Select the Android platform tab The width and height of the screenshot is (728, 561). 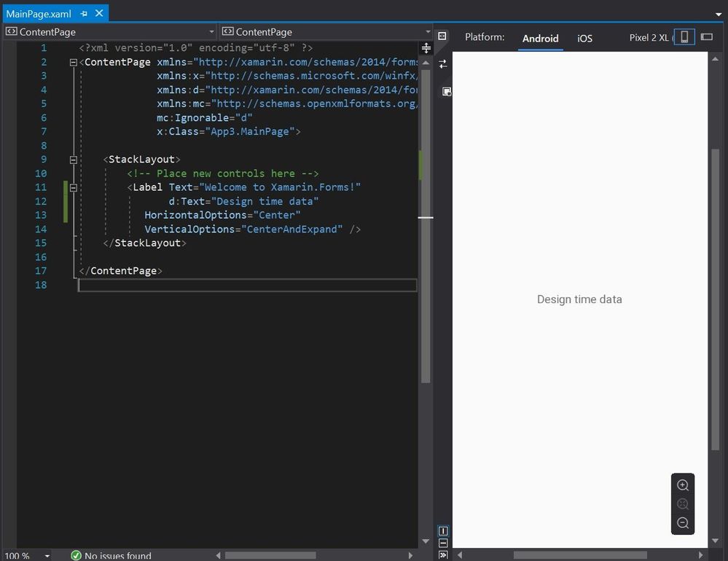click(540, 39)
